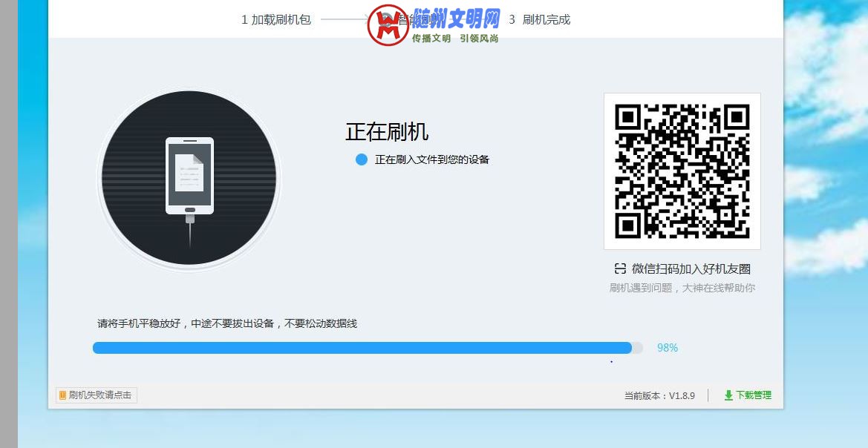
Task: Click the red circular watermark logo
Action: (388, 25)
